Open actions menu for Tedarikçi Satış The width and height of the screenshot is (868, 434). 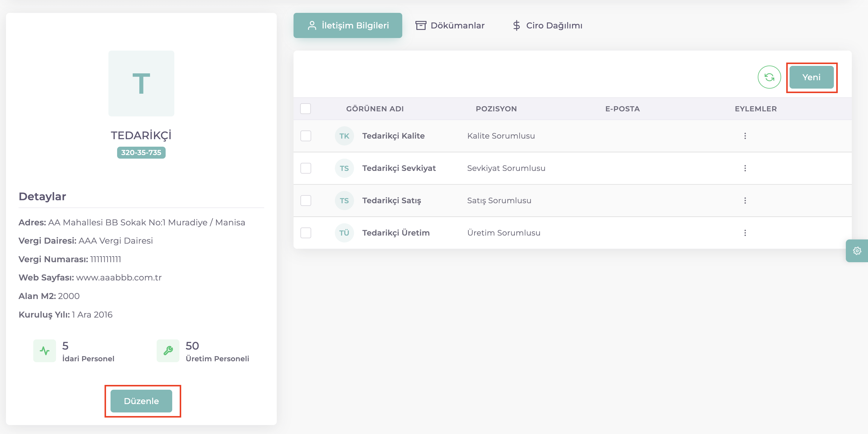(x=745, y=201)
